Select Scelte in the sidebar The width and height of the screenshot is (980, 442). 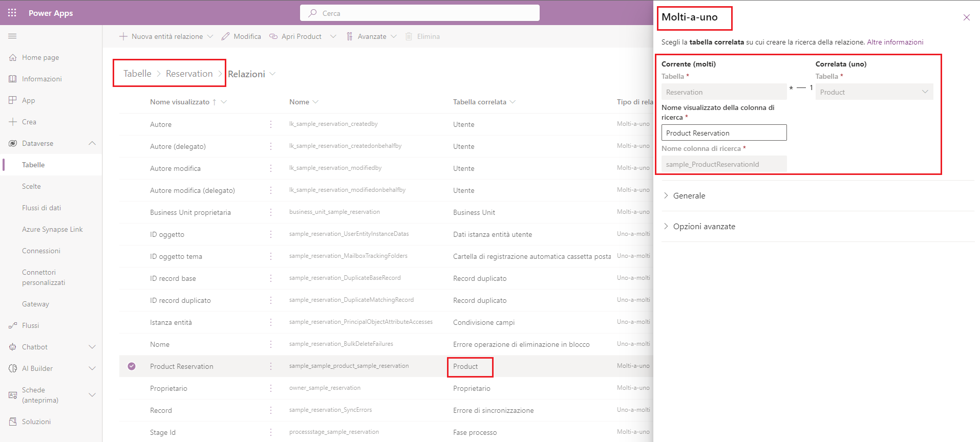pos(31,186)
